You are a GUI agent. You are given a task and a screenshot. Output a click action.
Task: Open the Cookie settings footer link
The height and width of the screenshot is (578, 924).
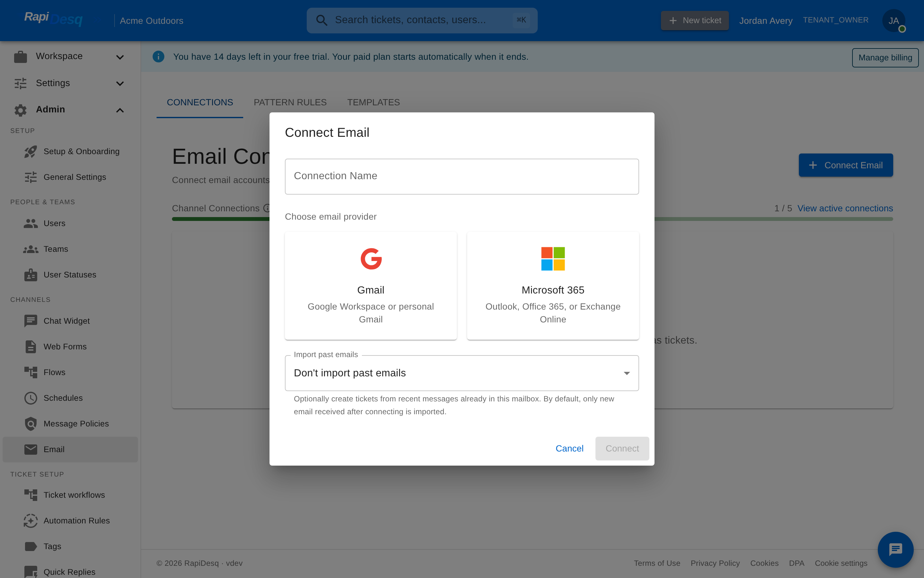(841, 563)
